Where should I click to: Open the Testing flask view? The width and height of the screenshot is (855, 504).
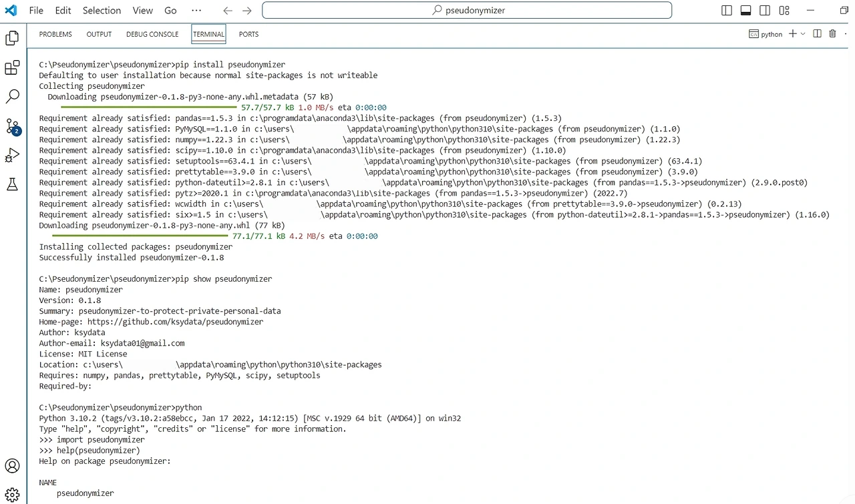point(12,185)
